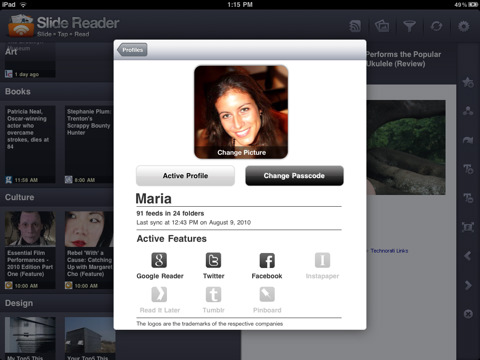The width and height of the screenshot is (480, 360).
Task: Open settings gear icon
Action: point(464,26)
